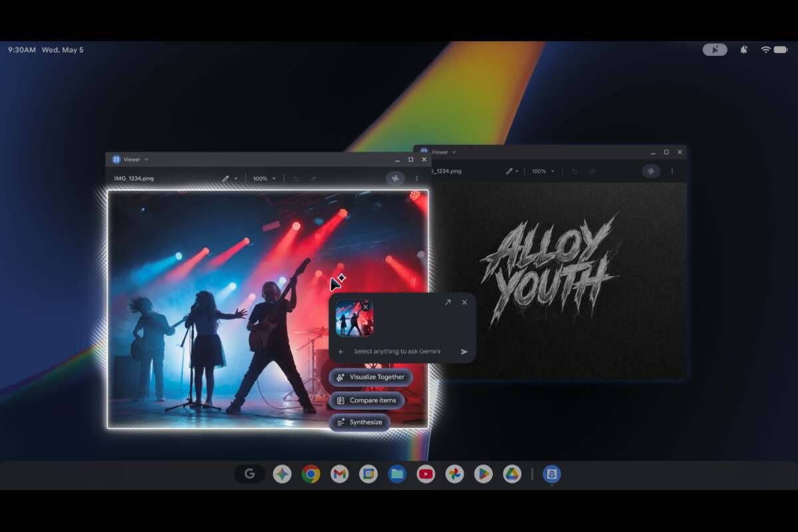This screenshot has width=798, height=532.
Task: Click the Visualize Together suggestion chip
Action: [370, 377]
